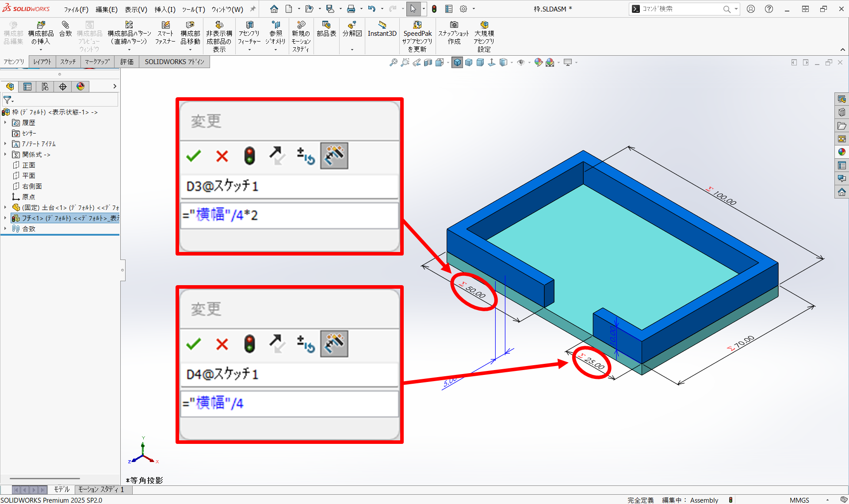Expand the 履歴 history tree node
Viewport: 849px width, 504px height.
(5, 122)
